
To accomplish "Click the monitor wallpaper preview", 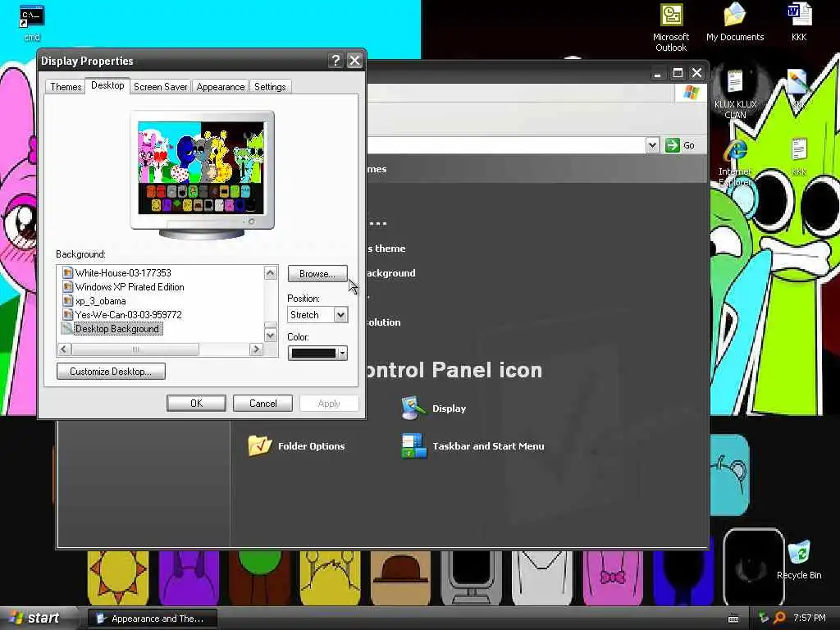I will (201, 167).
